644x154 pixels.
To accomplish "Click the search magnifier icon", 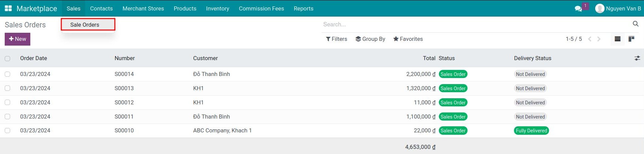I will [x=636, y=24].
